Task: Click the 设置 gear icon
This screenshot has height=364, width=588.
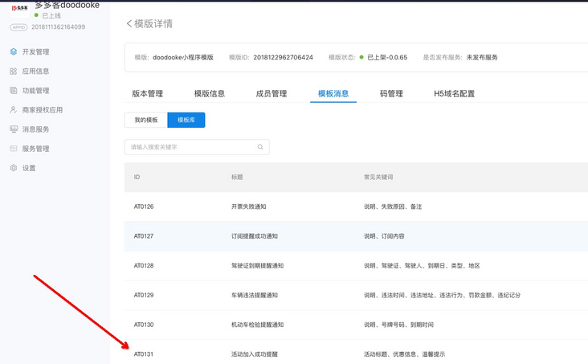Action: (14, 168)
